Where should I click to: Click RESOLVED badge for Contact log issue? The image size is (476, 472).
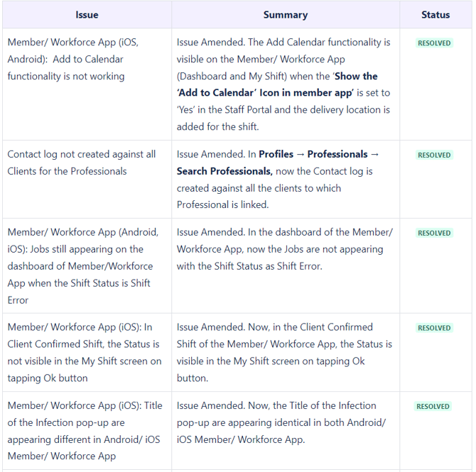(x=434, y=155)
